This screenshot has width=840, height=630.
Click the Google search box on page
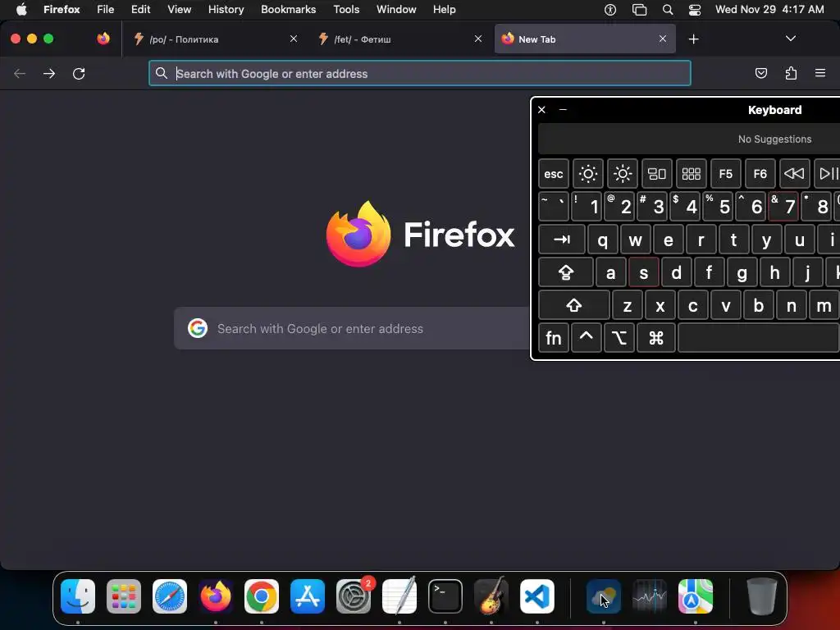point(354,328)
